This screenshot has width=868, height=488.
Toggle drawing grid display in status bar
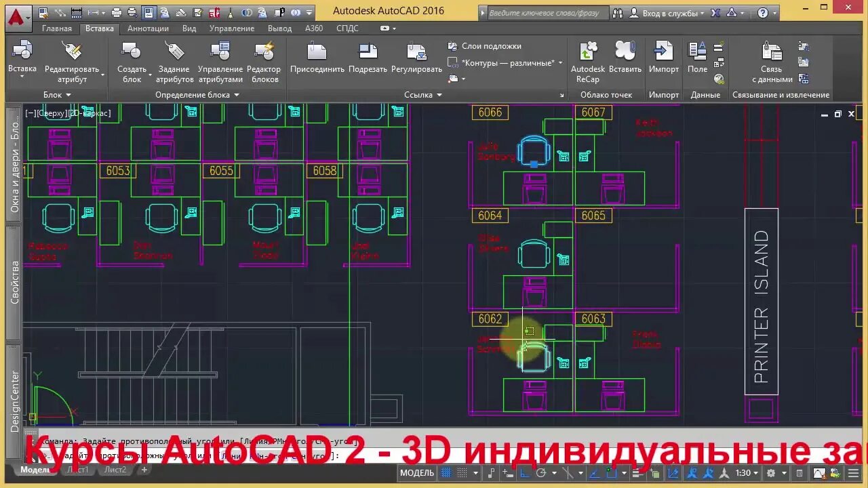tap(446, 473)
